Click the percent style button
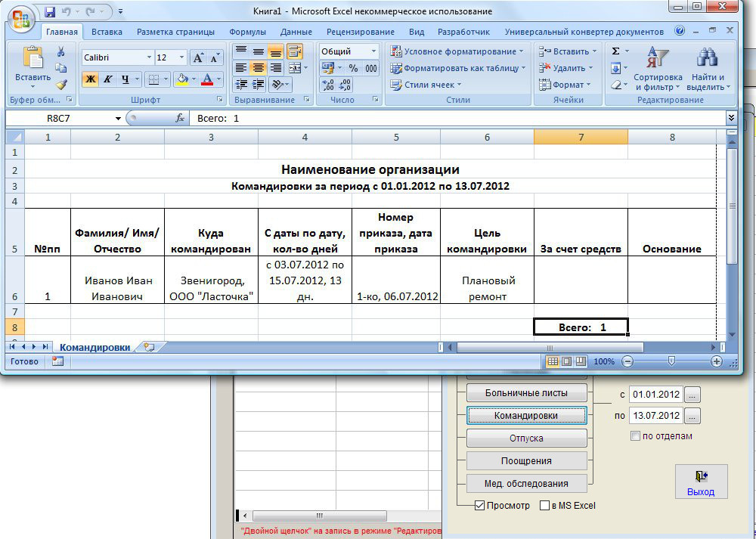The width and height of the screenshot is (756, 539). [352, 68]
